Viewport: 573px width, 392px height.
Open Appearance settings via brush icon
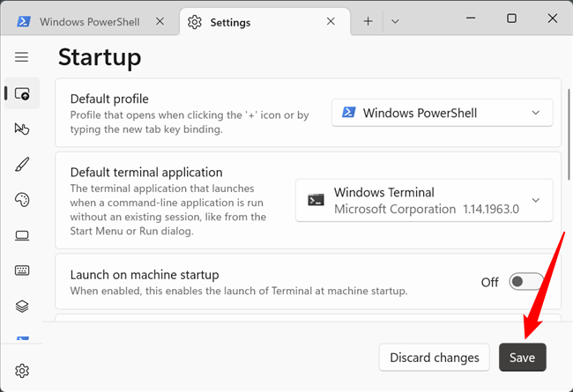22,165
